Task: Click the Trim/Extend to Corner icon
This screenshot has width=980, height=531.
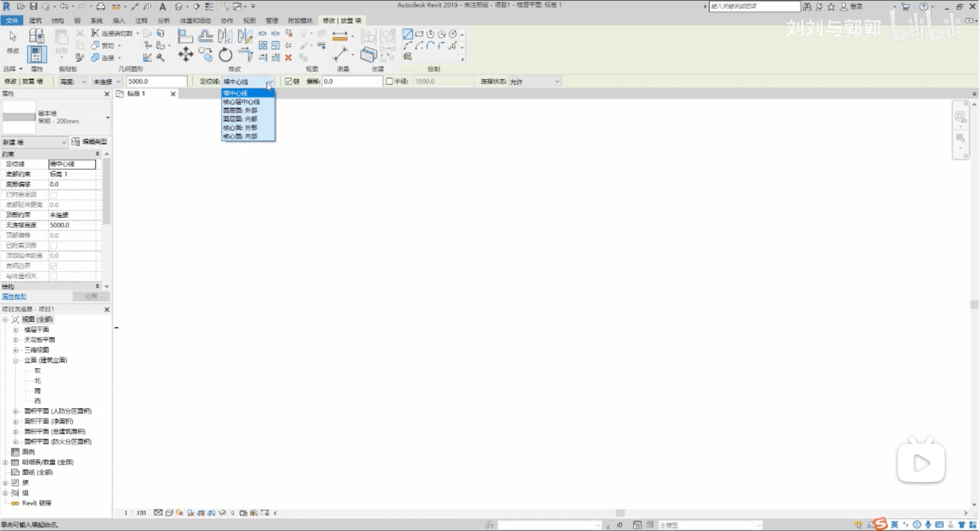Action: [247, 55]
